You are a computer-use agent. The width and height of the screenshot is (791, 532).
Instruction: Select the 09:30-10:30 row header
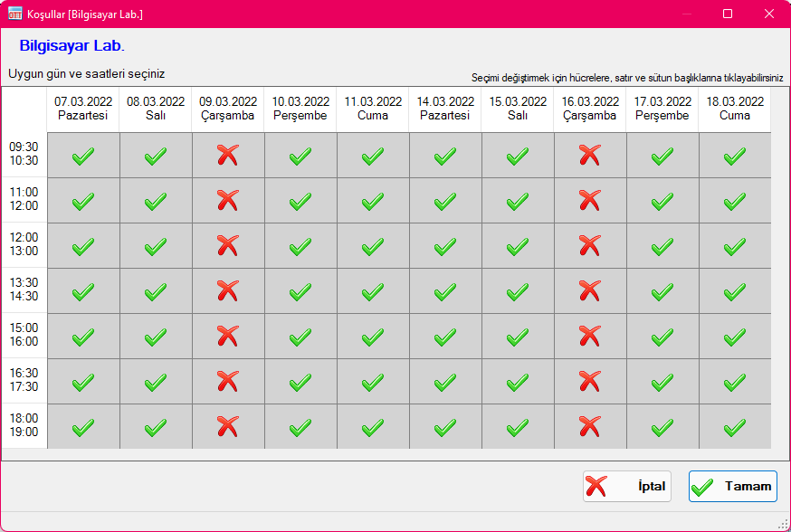click(24, 154)
